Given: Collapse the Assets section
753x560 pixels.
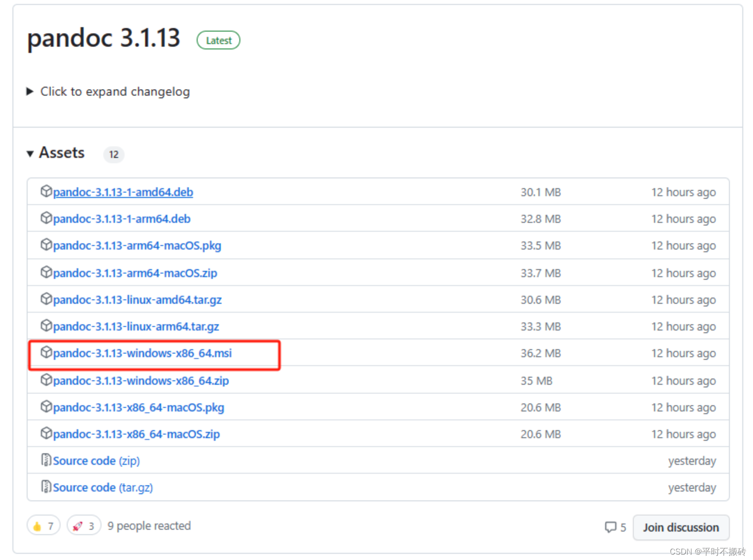Looking at the screenshot, I should coord(30,153).
